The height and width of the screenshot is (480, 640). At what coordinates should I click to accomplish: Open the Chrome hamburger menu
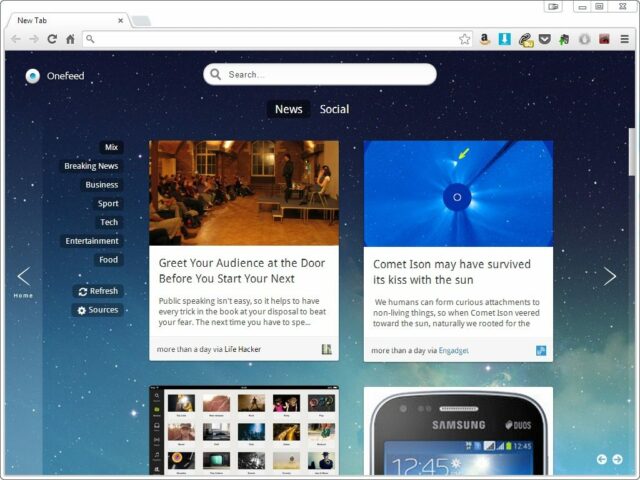pyautogui.click(x=624, y=39)
